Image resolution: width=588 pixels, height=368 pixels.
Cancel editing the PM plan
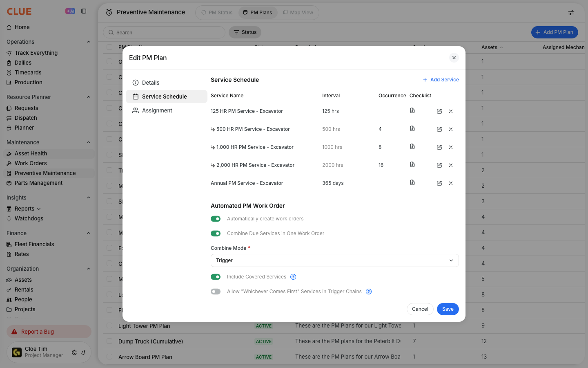[x=420, y=309]
